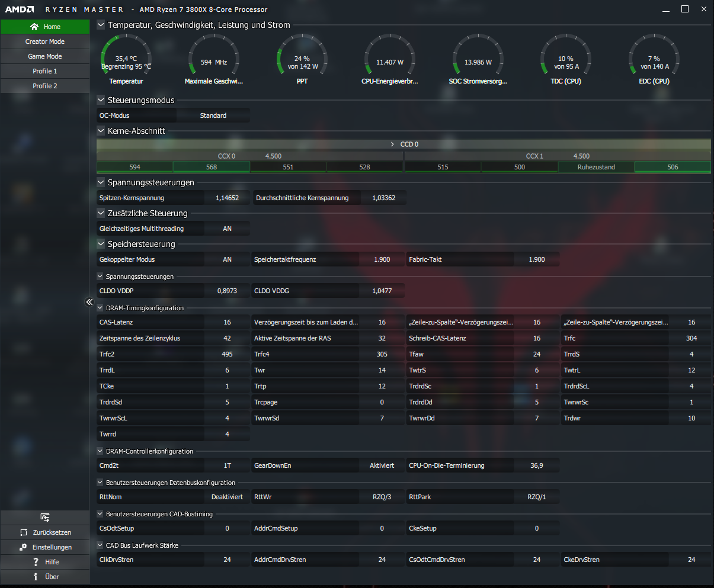Screen dimensions: 714x588
Task: Click the RttWr RZQ/3 value
Action: point(382,497)
